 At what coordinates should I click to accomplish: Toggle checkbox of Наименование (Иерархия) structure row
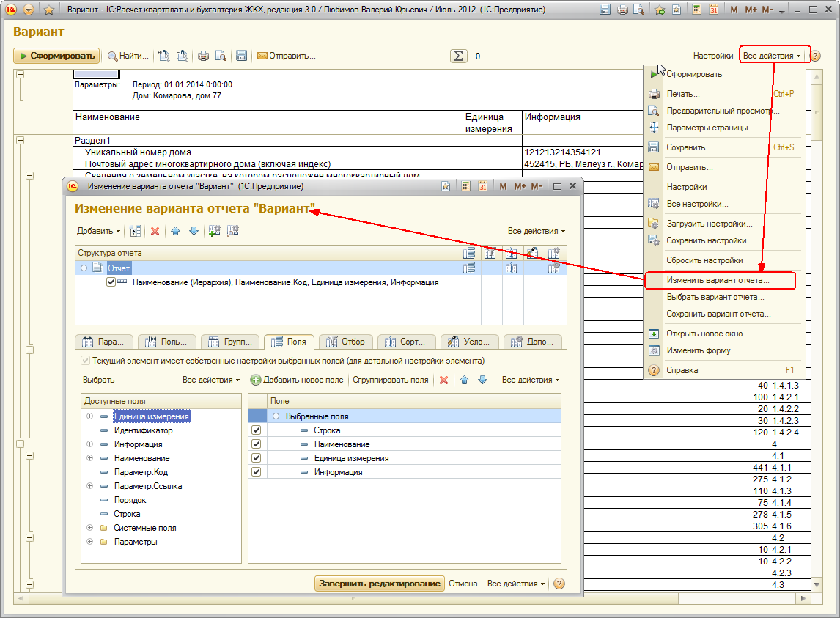[111, 282]
